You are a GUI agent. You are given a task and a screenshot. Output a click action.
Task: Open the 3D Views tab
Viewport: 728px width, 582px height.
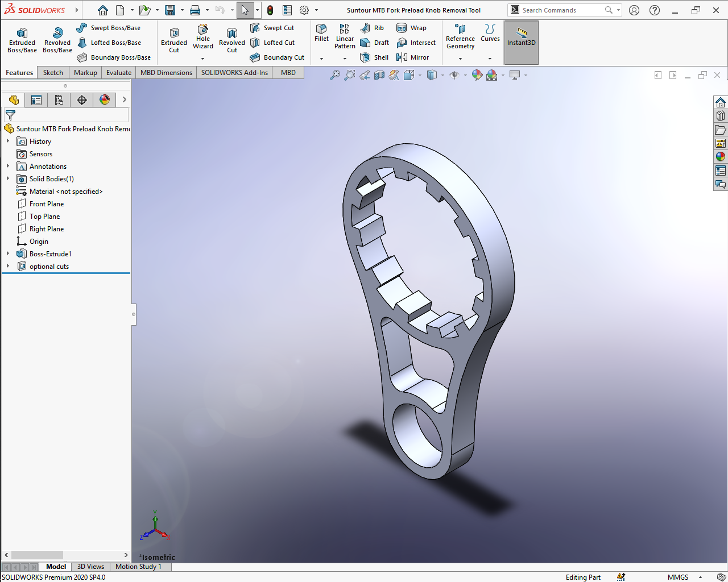[x=90, y=567]
